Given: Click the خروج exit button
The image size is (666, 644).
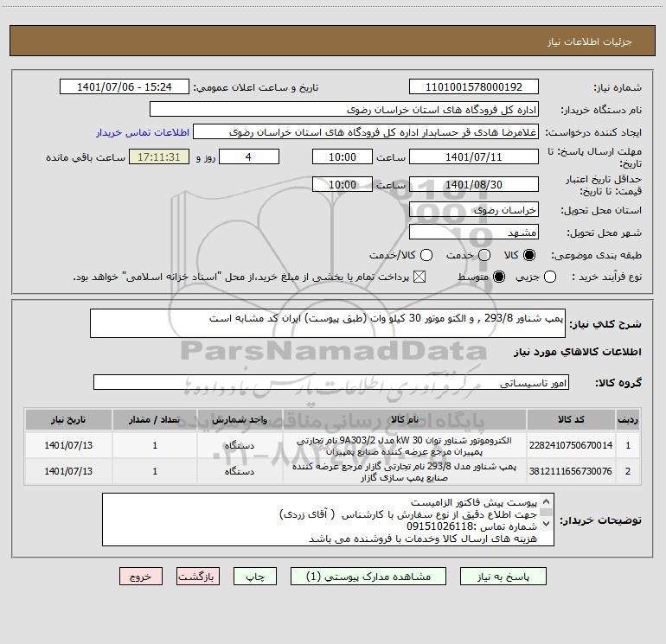Looking at the screenshot, I should coord(141,577).
